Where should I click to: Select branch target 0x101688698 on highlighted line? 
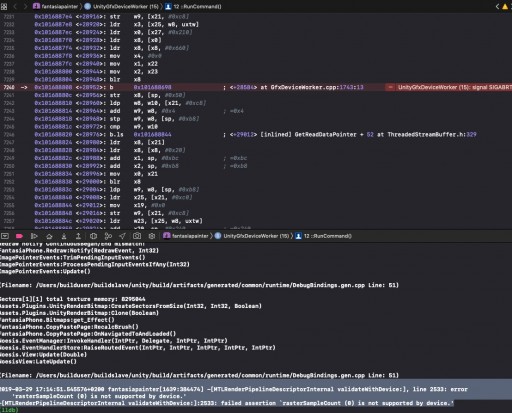(152, 87)
